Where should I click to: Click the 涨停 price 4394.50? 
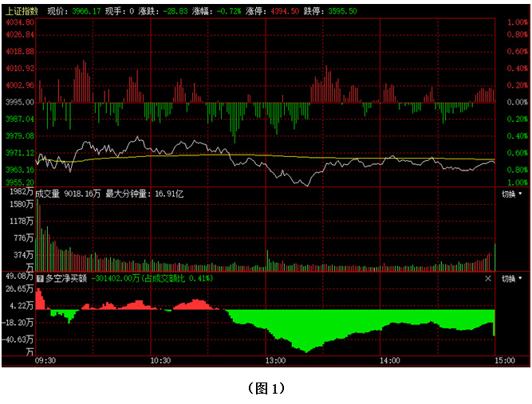coord(285,12)
